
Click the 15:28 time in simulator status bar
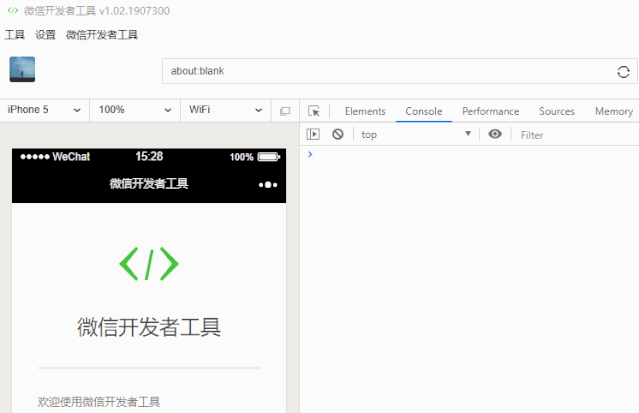click(x=149, y=157)
